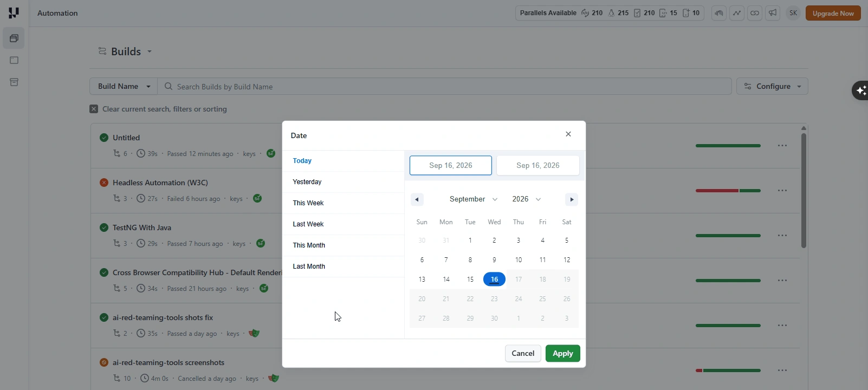The image size is (868, 390).
Task: Click the builds list vertical scrollbar
Action: [804, 191]
